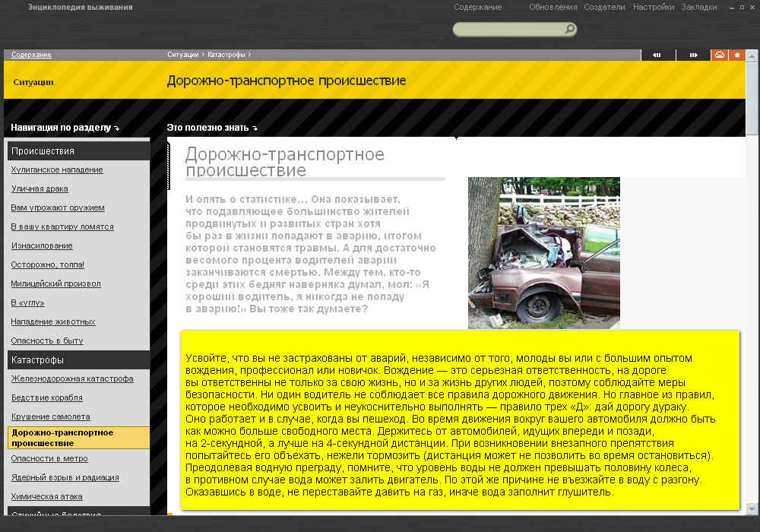Click the crashed car photo
Image resolution: width=760 pixels, height=532 pixels.
[543, 252]
